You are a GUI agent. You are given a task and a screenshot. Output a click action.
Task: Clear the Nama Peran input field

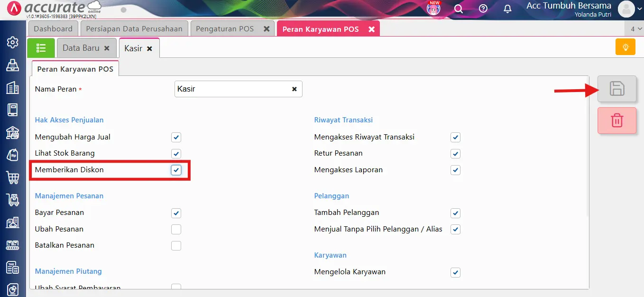point(294,89)
